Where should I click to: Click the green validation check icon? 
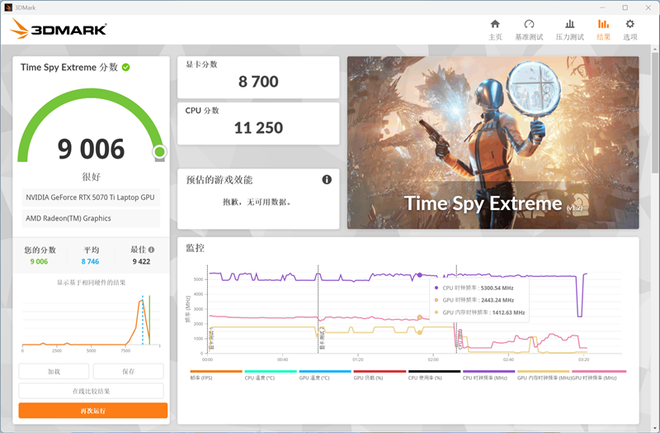[126, 67]
